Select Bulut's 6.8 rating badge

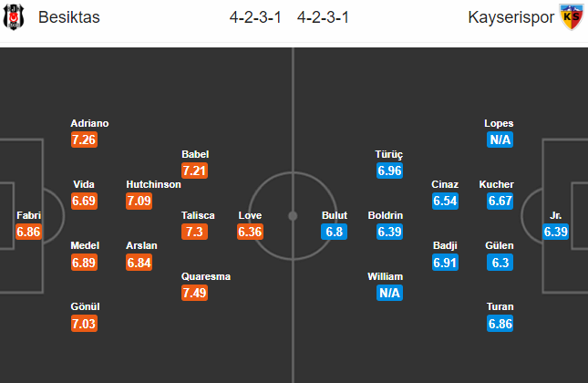[335, 232]
